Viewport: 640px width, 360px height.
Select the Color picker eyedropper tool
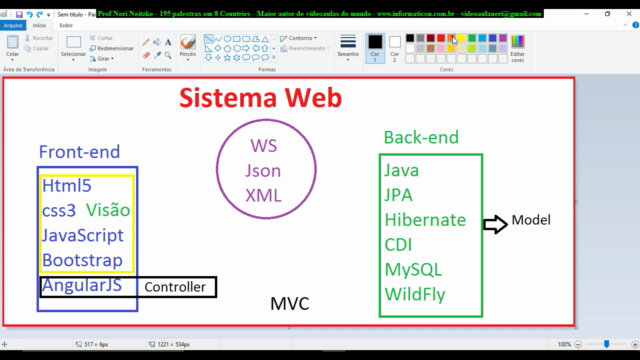pos(157,55)
